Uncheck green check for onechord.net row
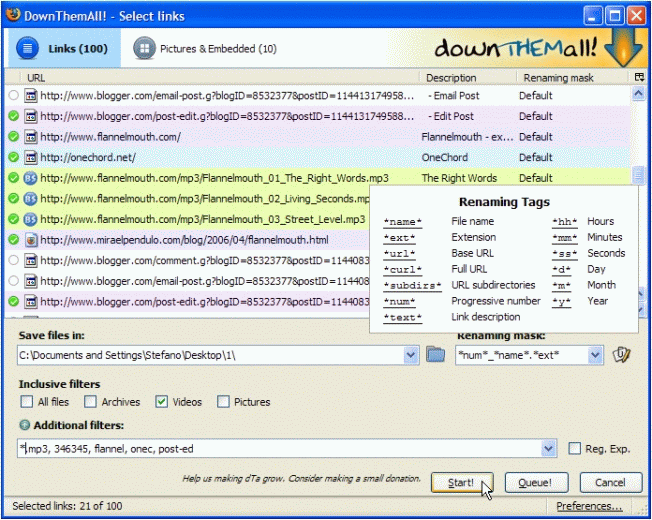The height and width of the screenshot is (520, 652). (x=14, y=157)
